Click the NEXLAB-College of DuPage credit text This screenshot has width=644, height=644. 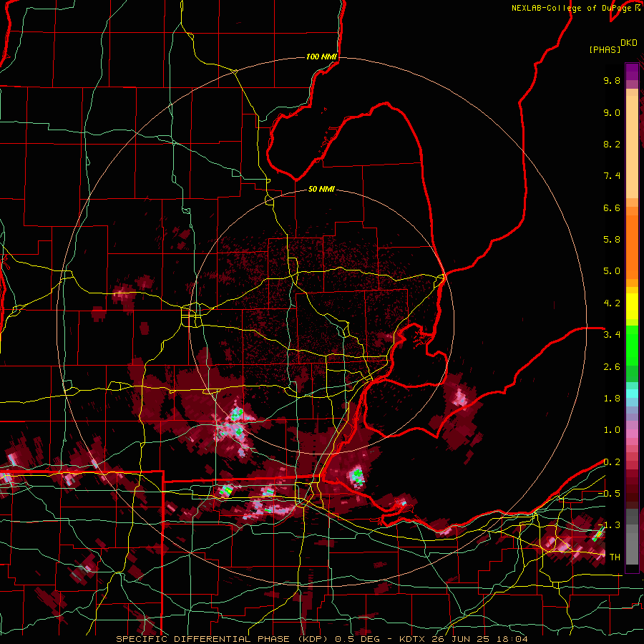[x=572, y=8]
